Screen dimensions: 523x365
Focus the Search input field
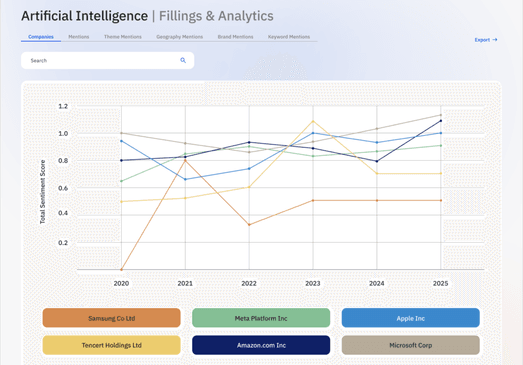click(107, 60)
